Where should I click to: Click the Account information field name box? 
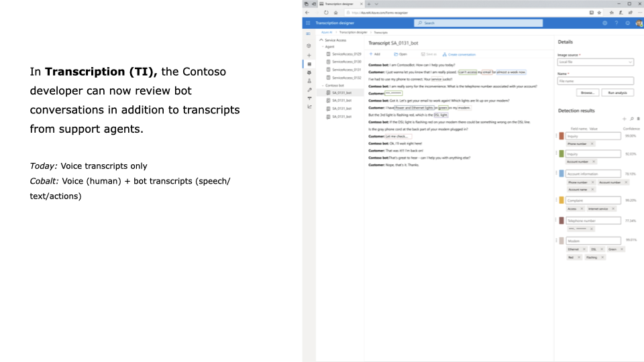click(x=593, y=174)
